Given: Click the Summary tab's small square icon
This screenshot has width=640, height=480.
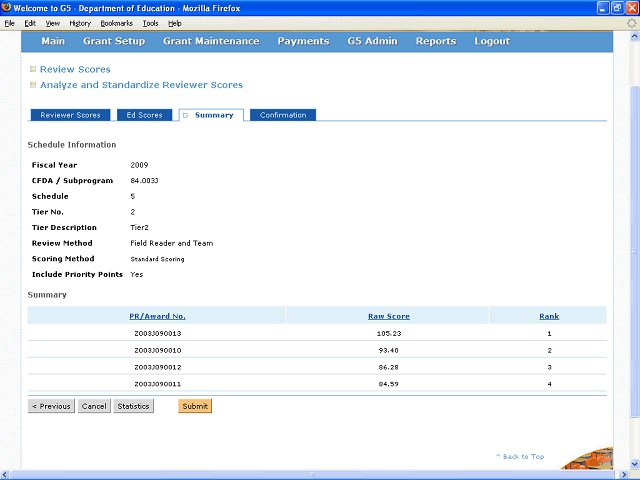Looking at the screenshot, I should 184,115.
